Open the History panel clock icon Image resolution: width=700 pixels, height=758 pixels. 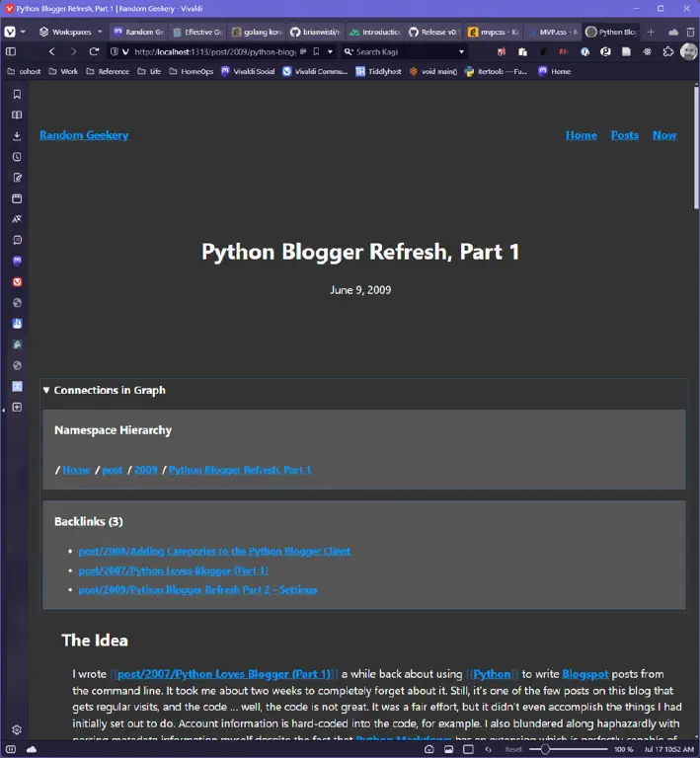(17, 157)
